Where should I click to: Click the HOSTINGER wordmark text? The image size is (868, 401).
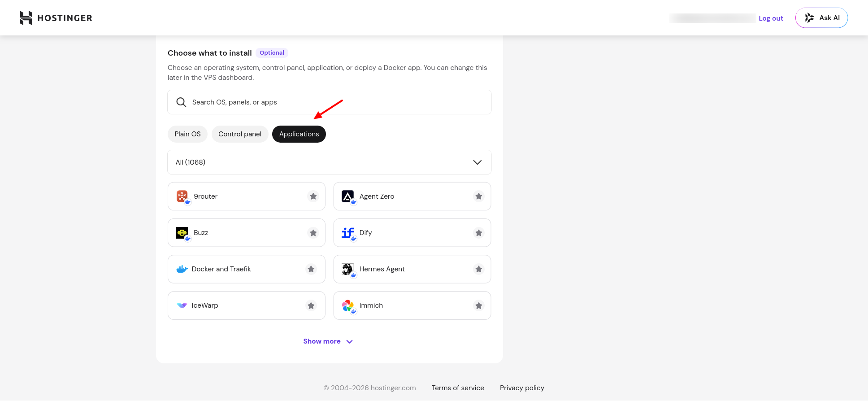click(65, 18)
